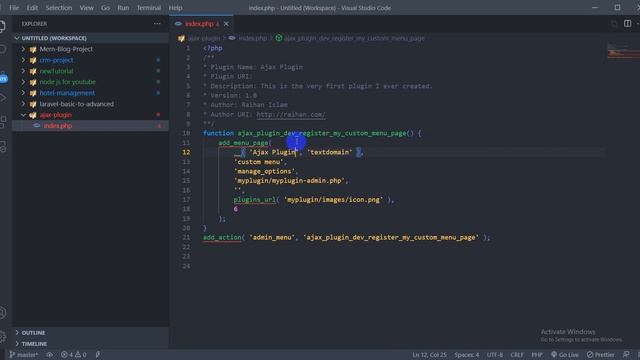Click the feedback icon in status bar
Image resolution: width=640 pixels, height=360 pixels.
tap(626, 355)
